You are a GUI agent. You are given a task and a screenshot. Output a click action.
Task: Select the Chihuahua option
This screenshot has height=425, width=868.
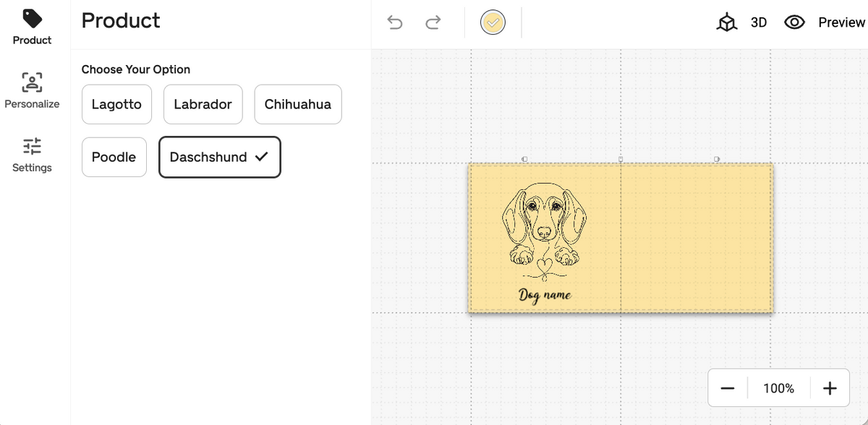coord(298,104)
